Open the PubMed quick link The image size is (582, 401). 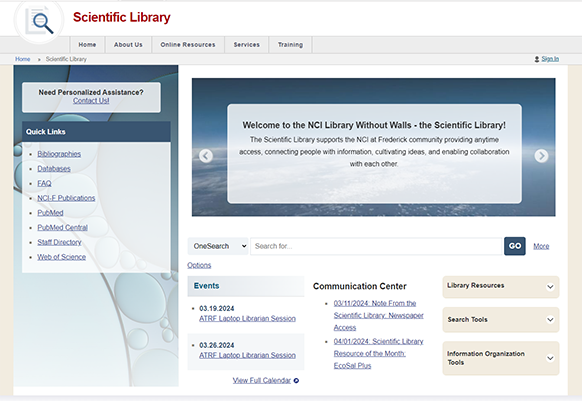(x=50, y=213)
